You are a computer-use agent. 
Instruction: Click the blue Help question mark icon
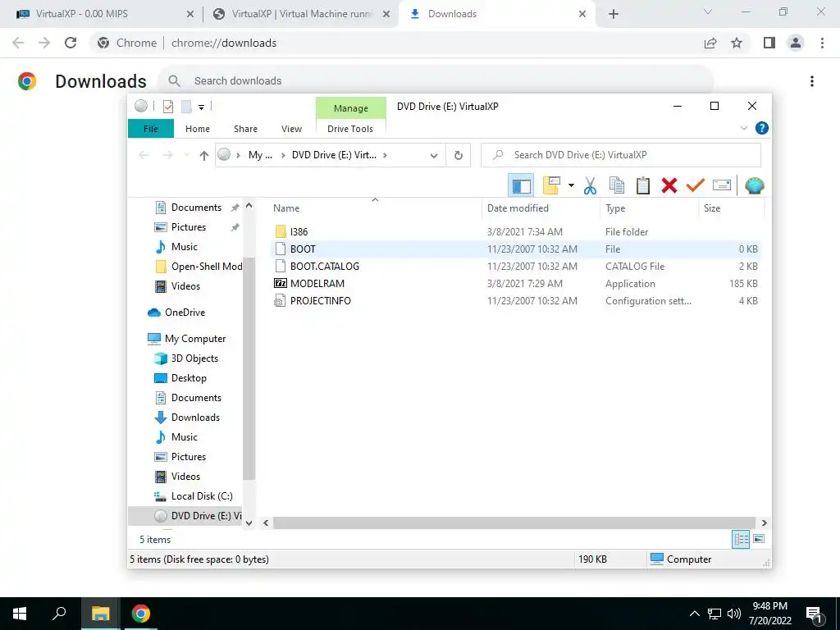761,128
